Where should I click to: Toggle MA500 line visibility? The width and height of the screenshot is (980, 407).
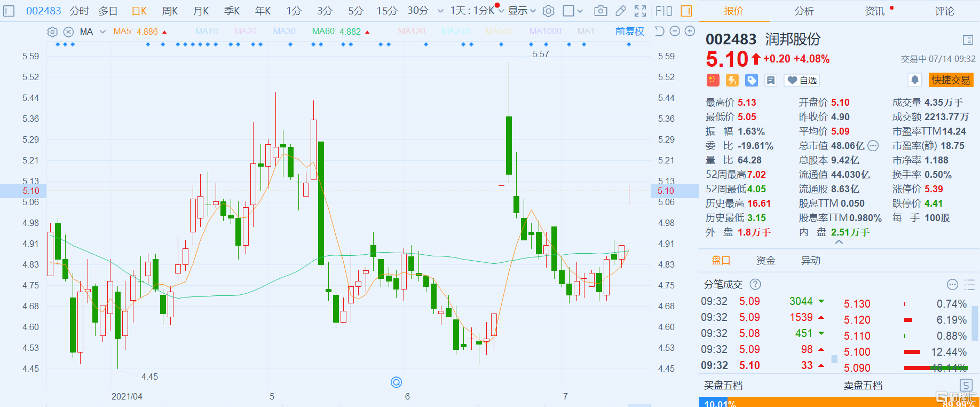click(x=499, y=32)
